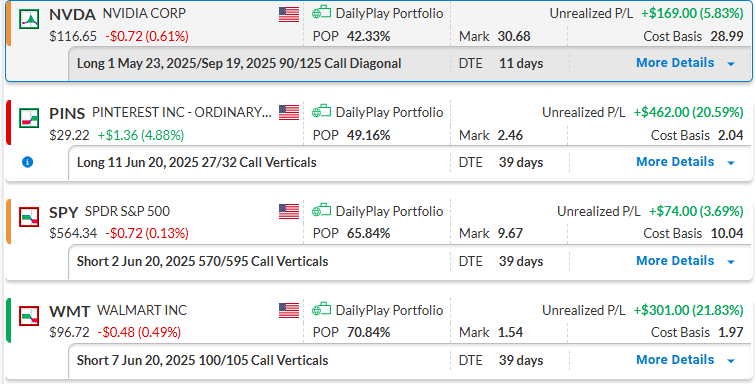Open More Details for NVDA call diagonal
Image resolution: width=755 pixels, height=384 pixels.
coord(675,63)
